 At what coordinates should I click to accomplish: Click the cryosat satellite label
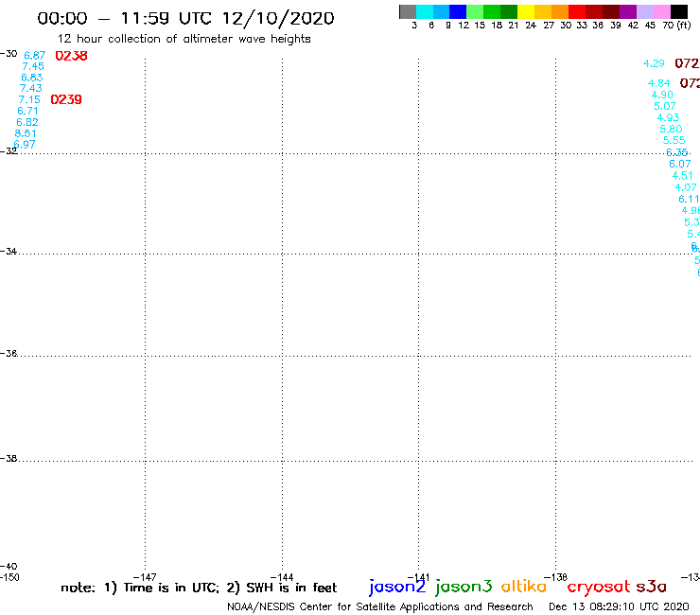pos(599,587)
